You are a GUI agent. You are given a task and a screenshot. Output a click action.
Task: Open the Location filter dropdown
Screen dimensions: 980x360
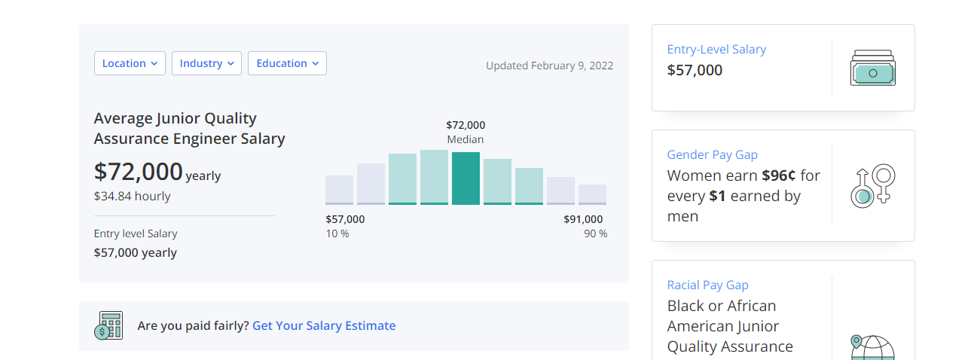(130, 63)
